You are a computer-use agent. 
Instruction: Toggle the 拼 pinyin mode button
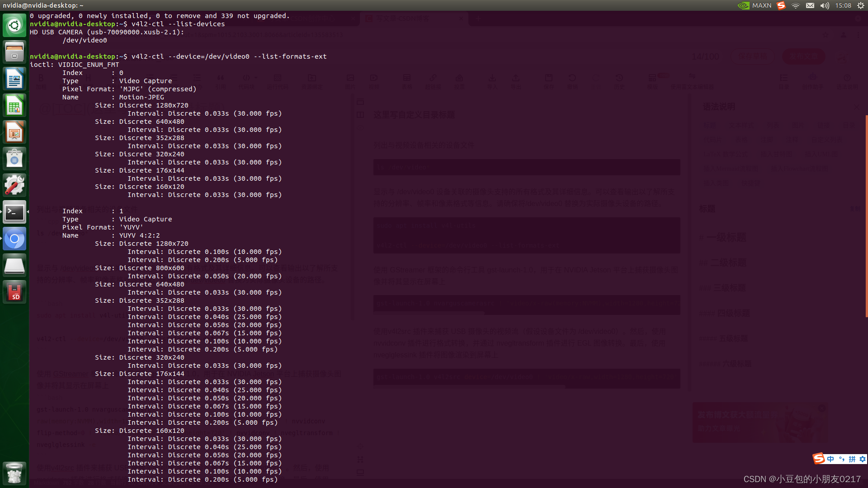click(x=852, y=459)
